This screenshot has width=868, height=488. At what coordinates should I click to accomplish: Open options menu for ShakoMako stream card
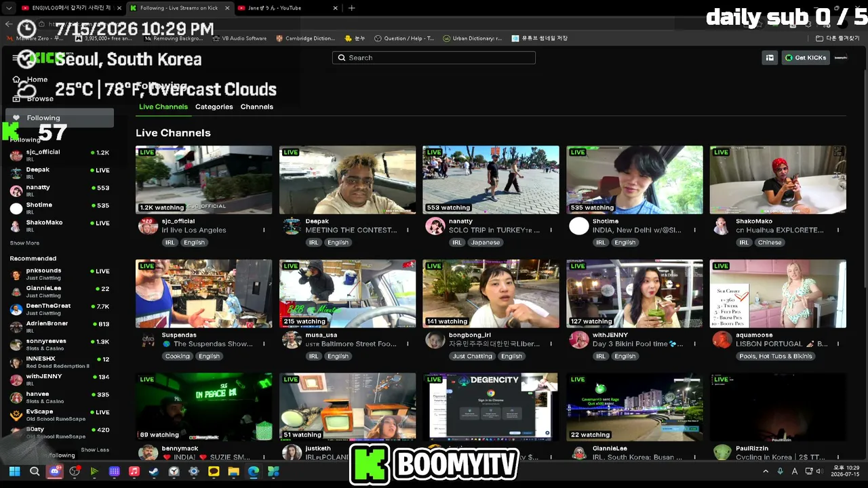(838, 230)
